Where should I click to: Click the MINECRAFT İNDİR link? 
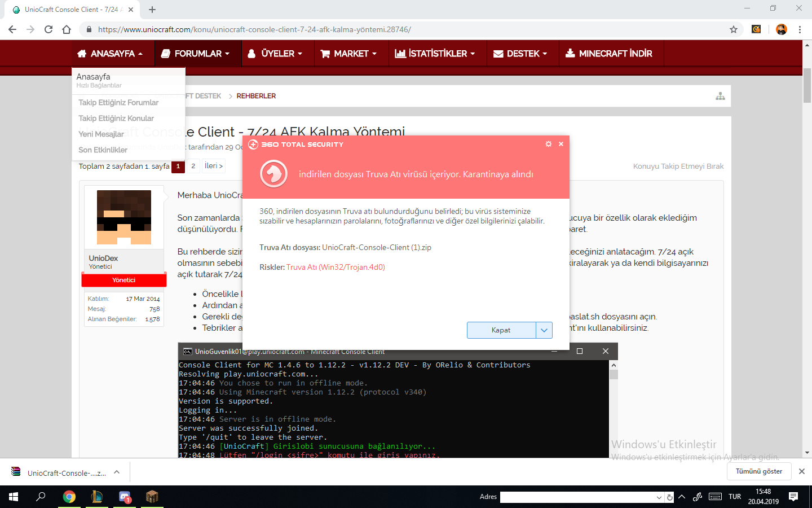(608, 54)
